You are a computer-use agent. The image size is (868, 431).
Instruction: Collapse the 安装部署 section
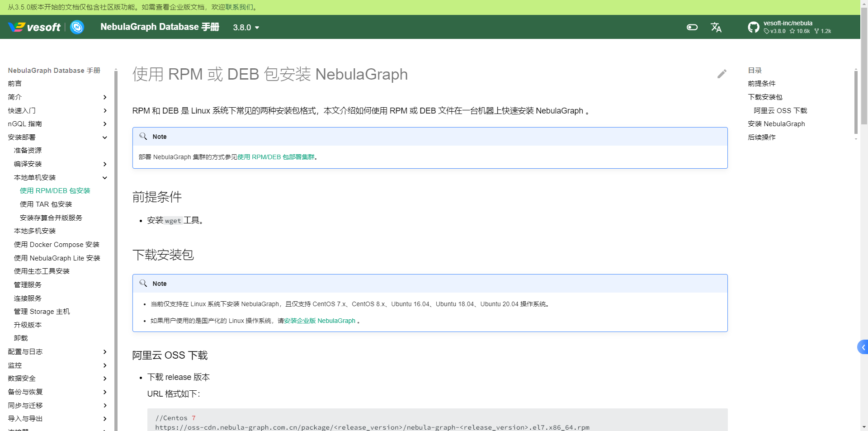tap(105, 137)
